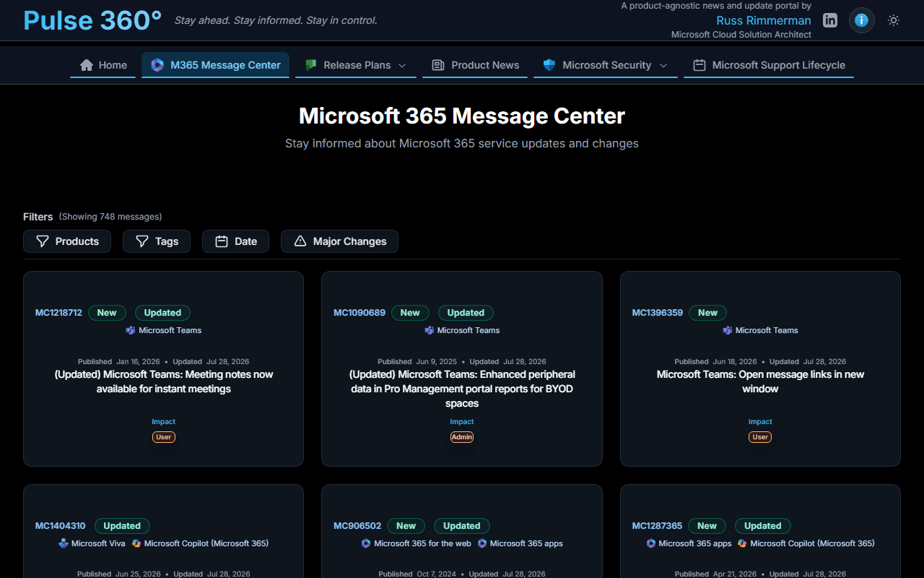Open the Meeting notes for instant meetings card title
This screenshot has height=578, width=924.
point(164,381)
